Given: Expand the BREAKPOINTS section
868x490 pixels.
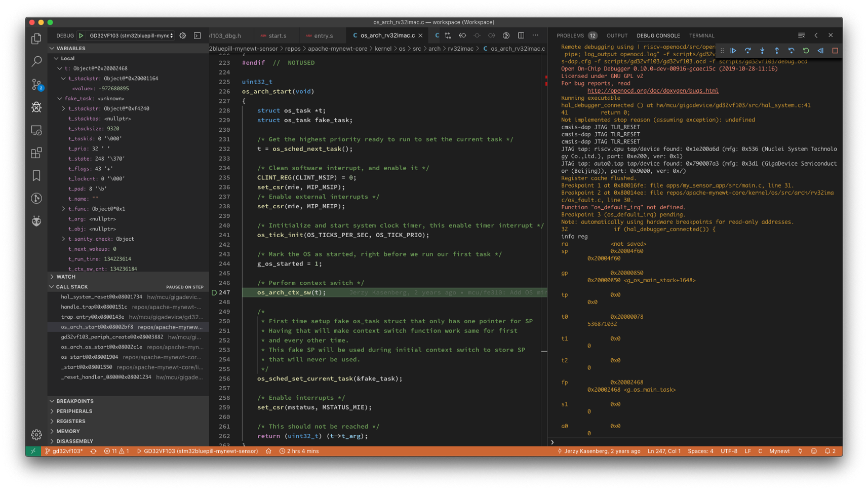Looking at the screenshot, I should click(x=75, y=401).
